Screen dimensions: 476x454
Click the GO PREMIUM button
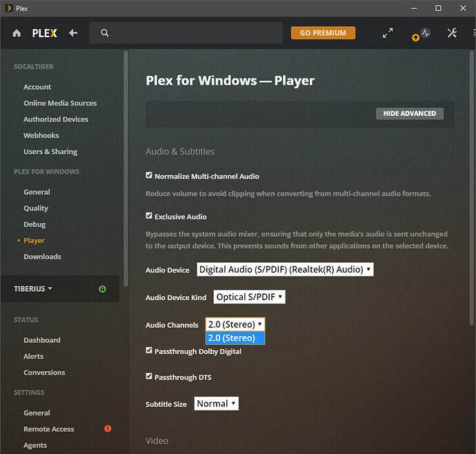323,33
